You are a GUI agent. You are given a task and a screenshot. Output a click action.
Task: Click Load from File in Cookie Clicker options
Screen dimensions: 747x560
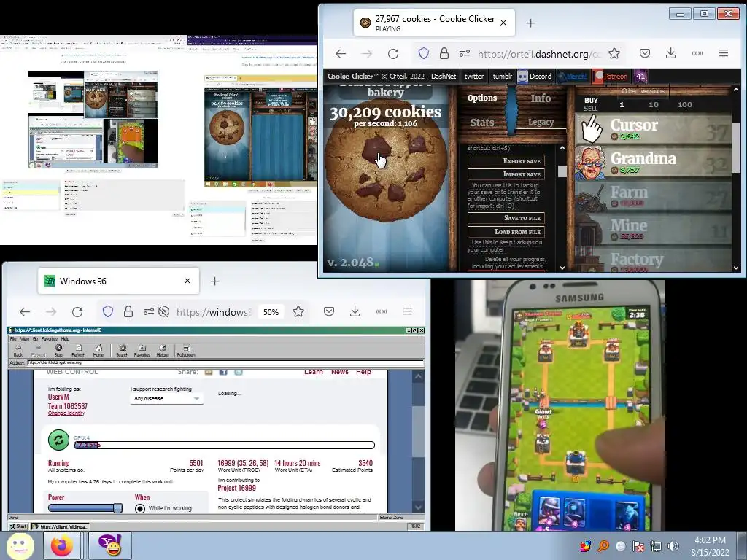tap(506, 232)
